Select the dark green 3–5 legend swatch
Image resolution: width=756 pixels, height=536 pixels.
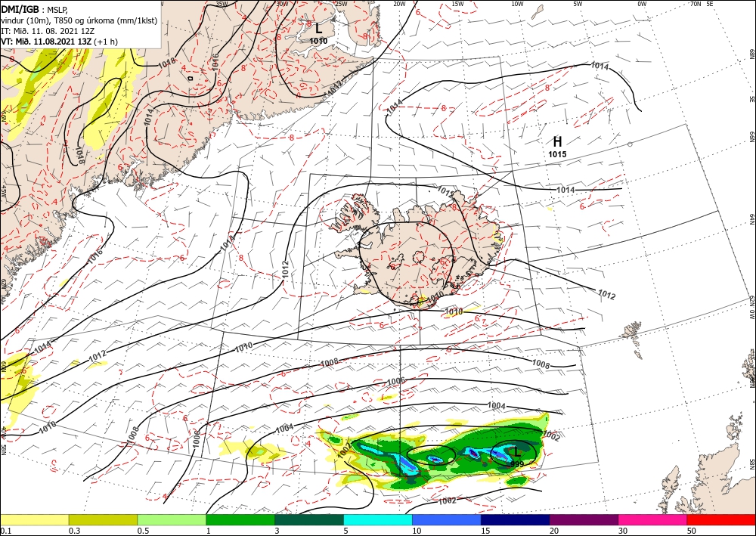tap(309, 520)
